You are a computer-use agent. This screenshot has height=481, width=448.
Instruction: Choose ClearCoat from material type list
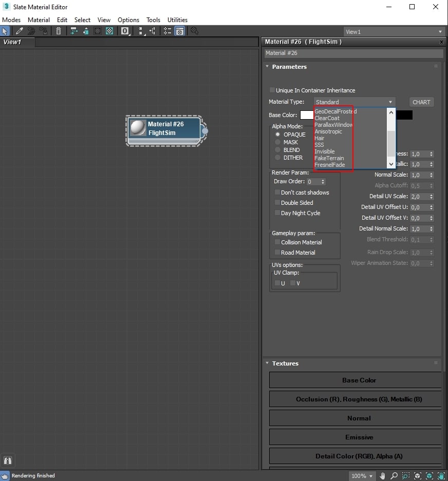(327, 118)
